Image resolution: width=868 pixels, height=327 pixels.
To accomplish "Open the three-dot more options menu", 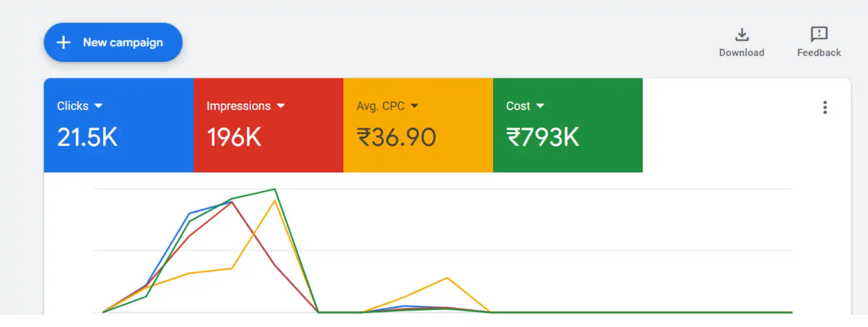I will 825,107.
